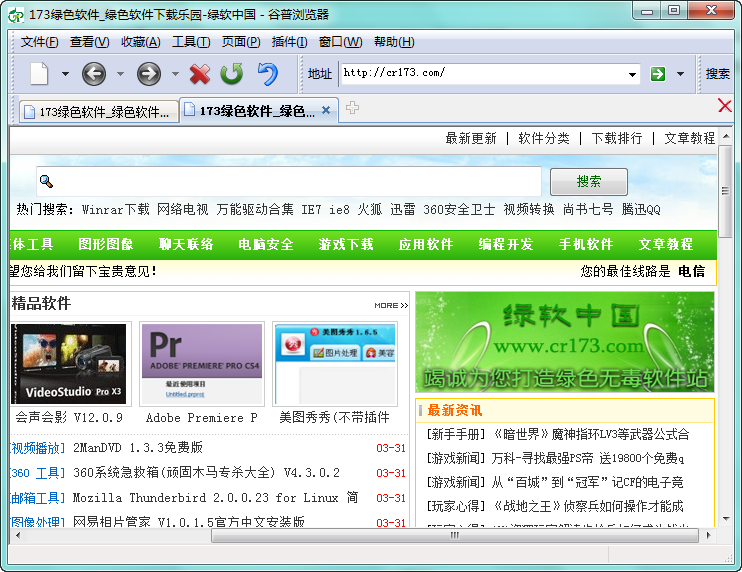Click hot search term 腾迅QQ
The width and height of the screenshot is (742, 572).
point(641,209)
